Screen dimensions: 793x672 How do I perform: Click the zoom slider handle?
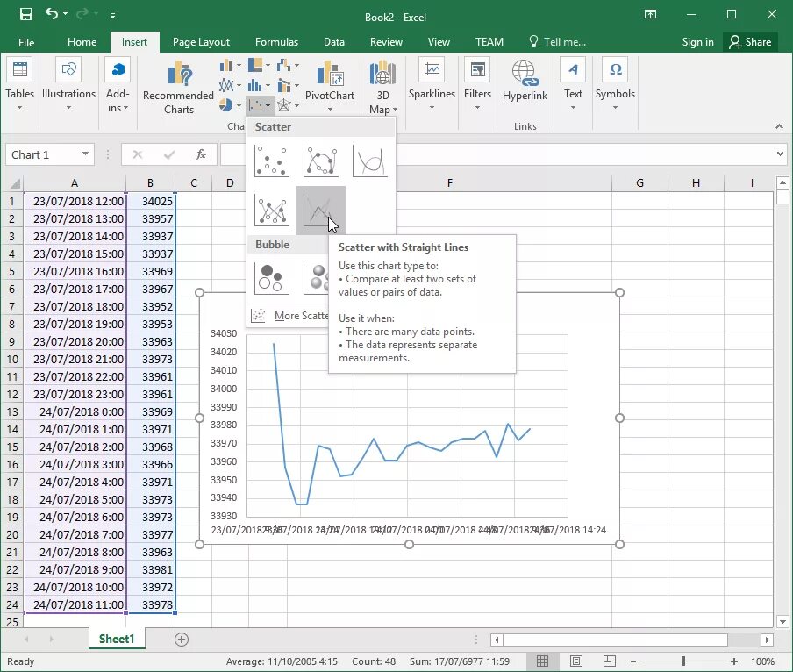[x=683, y=661]
